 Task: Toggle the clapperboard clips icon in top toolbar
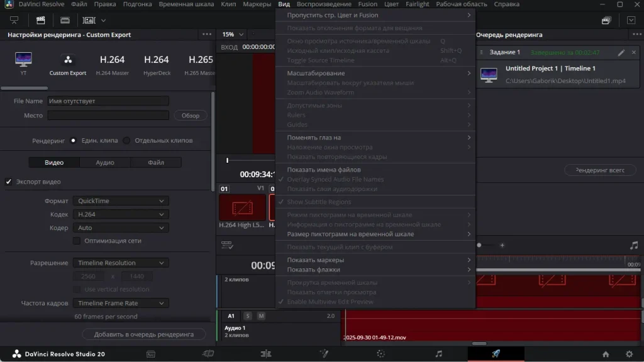pos(40,21)
